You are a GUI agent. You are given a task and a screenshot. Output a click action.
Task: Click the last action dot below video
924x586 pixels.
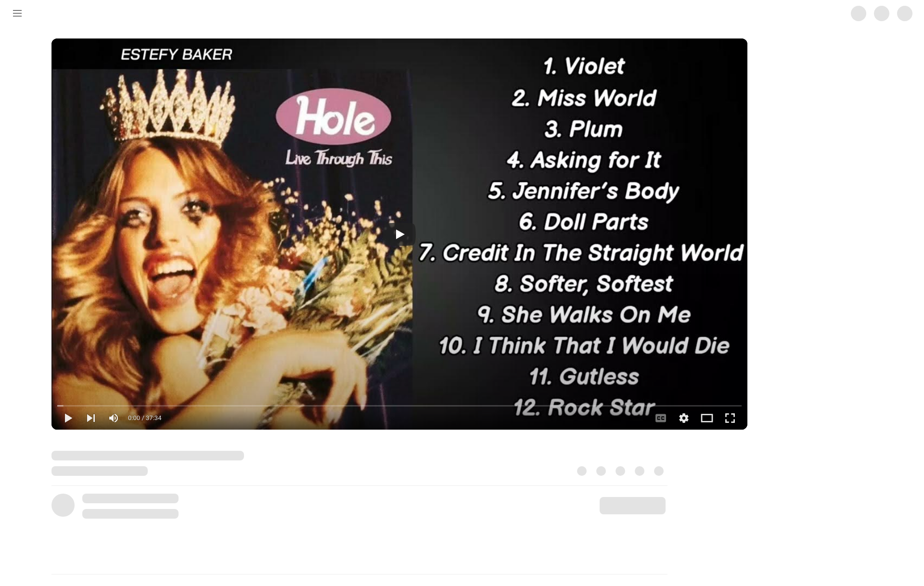click(659, 471)
